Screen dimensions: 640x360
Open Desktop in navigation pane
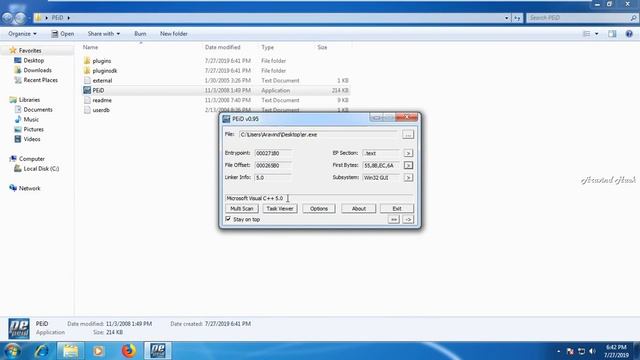click(x=33, y=60)
